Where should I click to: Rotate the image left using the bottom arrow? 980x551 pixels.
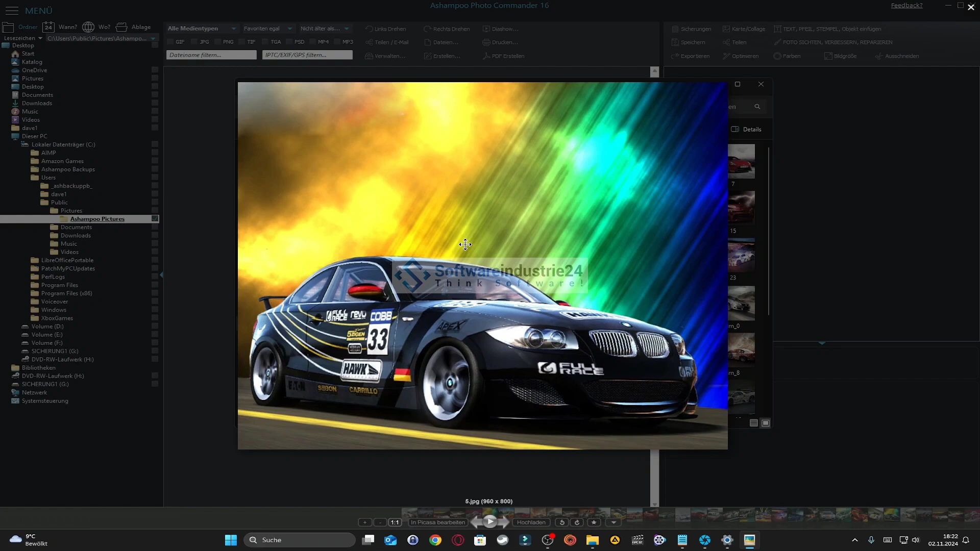tap(562, 522)
